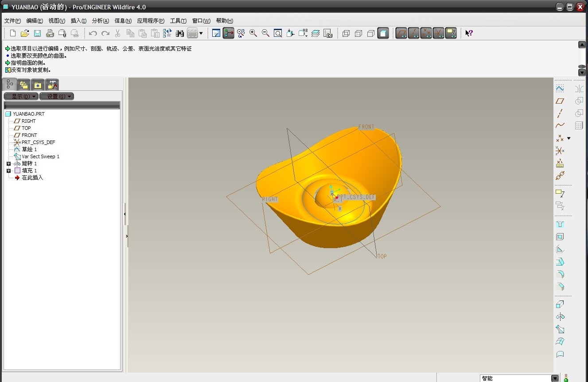Select the Hole tool
Screen dimensions: 588x382
point(560,224)
